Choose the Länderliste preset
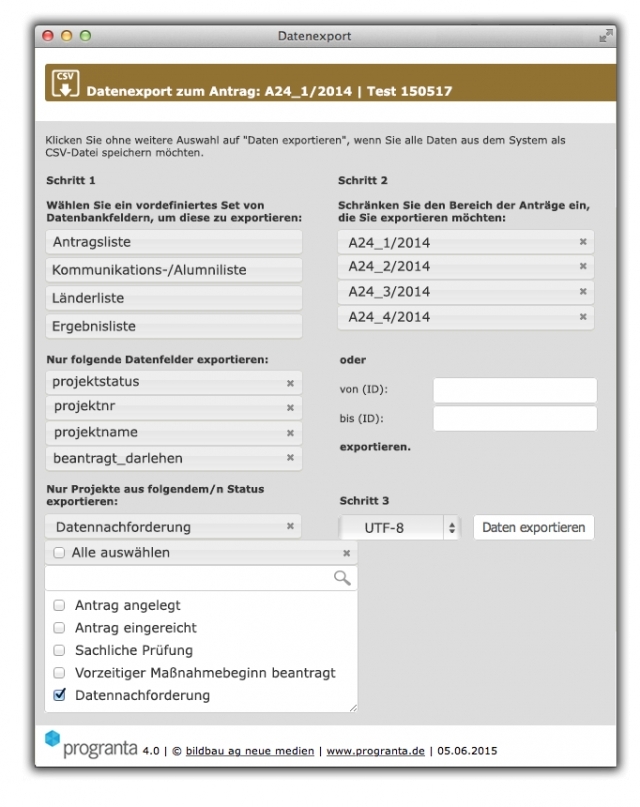The width and height of the screenshot is (640, 807). 174,298
